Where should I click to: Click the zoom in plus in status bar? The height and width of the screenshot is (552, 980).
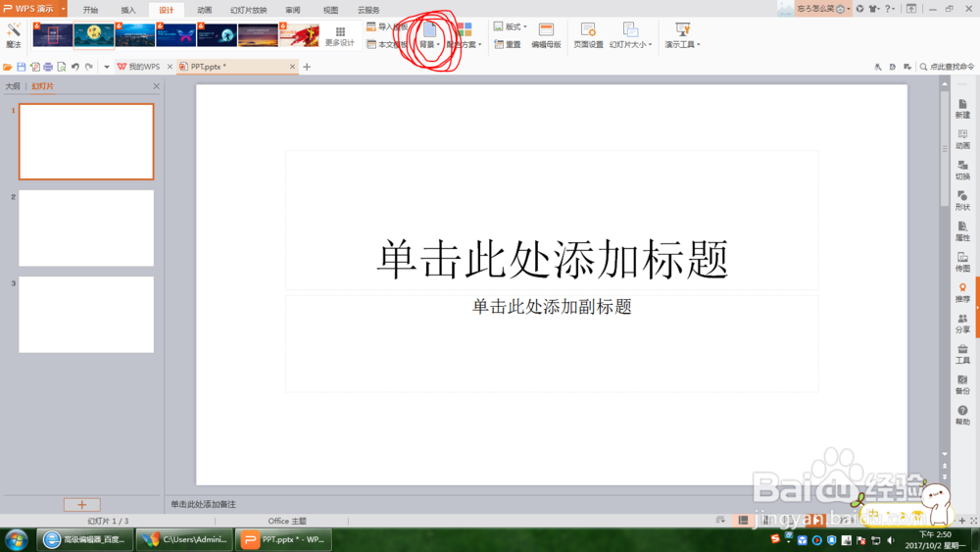click(962, 520)
